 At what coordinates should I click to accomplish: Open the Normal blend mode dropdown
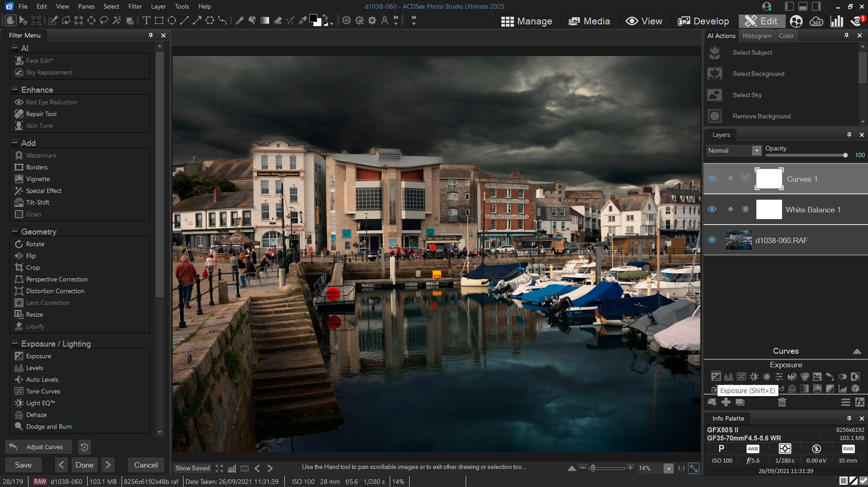[x=756, y=150]
